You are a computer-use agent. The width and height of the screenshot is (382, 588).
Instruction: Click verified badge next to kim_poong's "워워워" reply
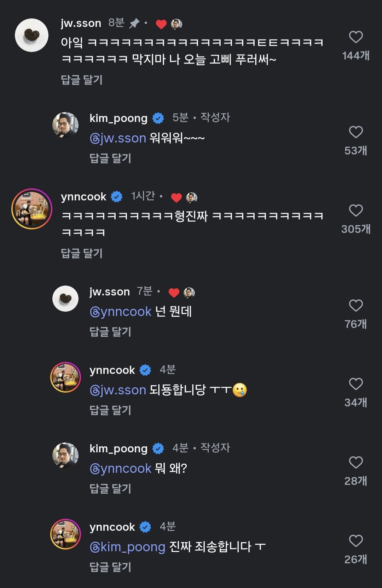(x=158, y=118)
